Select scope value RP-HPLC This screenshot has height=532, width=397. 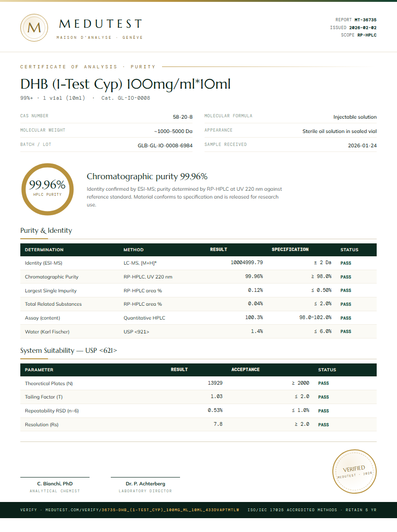tap(367, 35)
